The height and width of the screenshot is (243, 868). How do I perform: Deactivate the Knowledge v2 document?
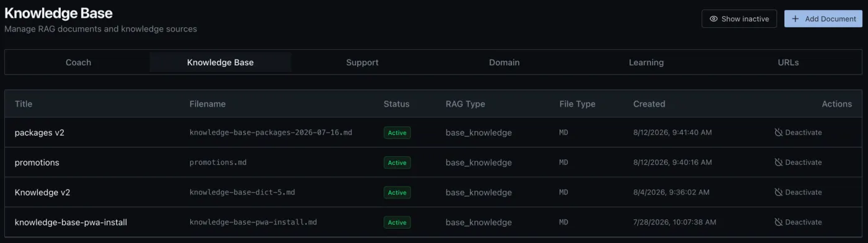[x=798, y=192]
